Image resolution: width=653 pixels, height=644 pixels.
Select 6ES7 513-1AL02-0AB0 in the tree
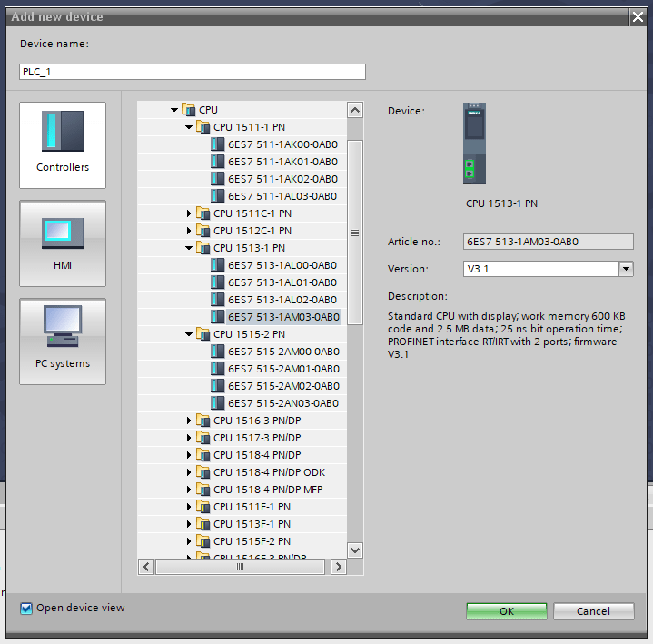coord(282,300)
